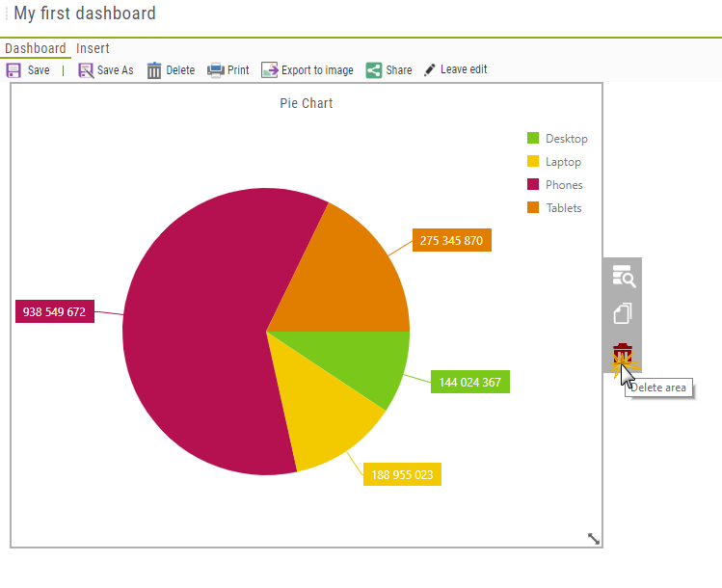Click the duplicate area copy icon
This screenshot has height=588, width=722.
(623, 313)
